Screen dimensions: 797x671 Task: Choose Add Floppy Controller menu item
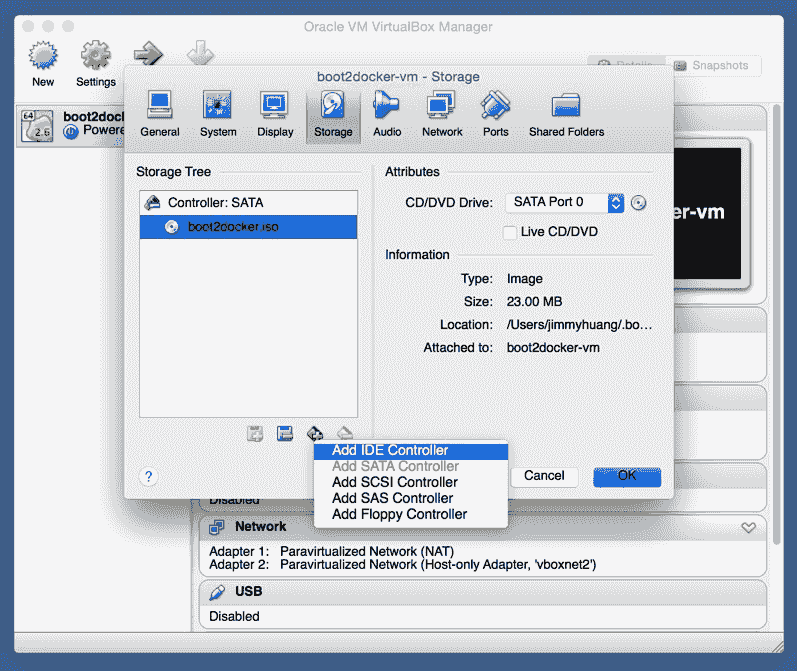pos(411,514)
